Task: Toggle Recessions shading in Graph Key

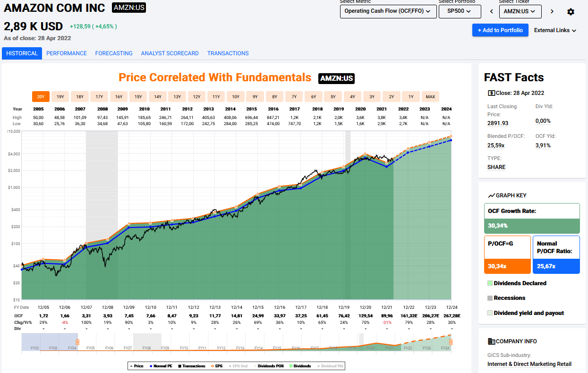Action: click(506, 298)
